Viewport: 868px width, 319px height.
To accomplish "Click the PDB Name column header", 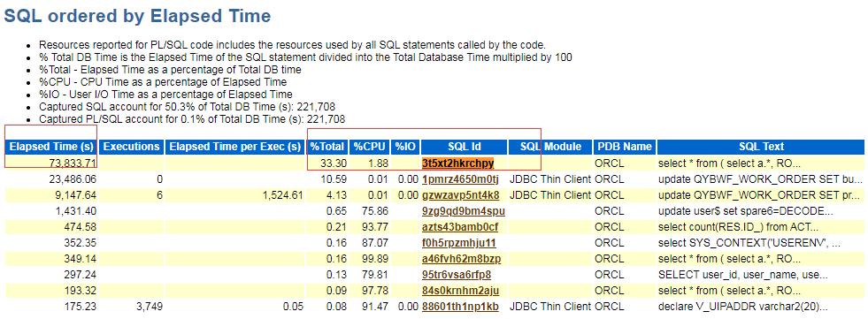I will click(625, 147).
